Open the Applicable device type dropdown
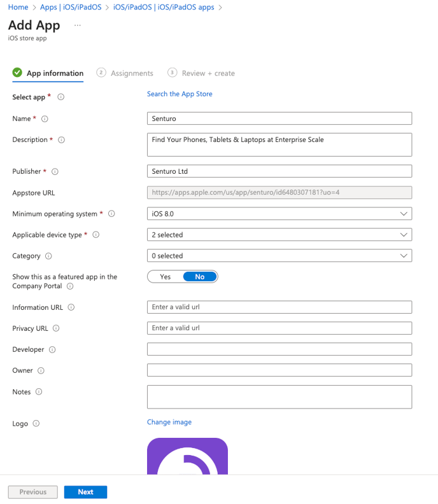 click(279, 235)
